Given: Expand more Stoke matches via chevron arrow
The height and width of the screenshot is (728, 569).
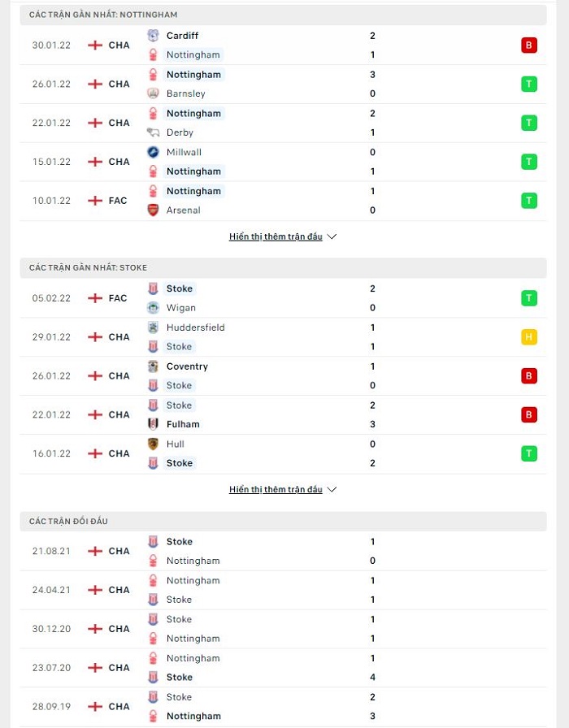Looking at the screenshot, I should click(x=332, y=489).
